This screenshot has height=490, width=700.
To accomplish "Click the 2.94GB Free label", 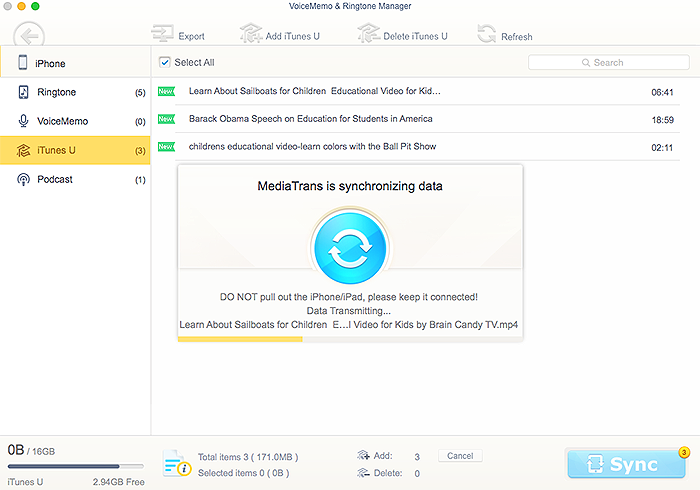I will pyautogui.click(x=118, y=482).
